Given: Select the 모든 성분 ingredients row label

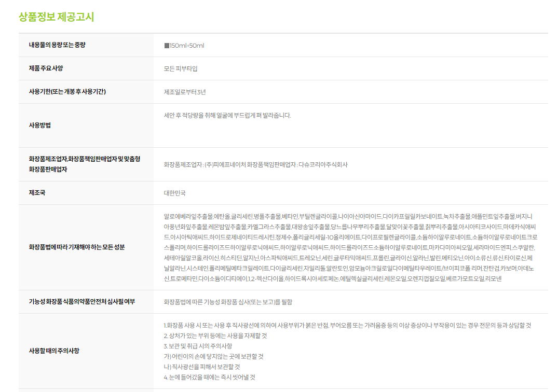Looking at the screenshot, I should [x=76, y=247].
